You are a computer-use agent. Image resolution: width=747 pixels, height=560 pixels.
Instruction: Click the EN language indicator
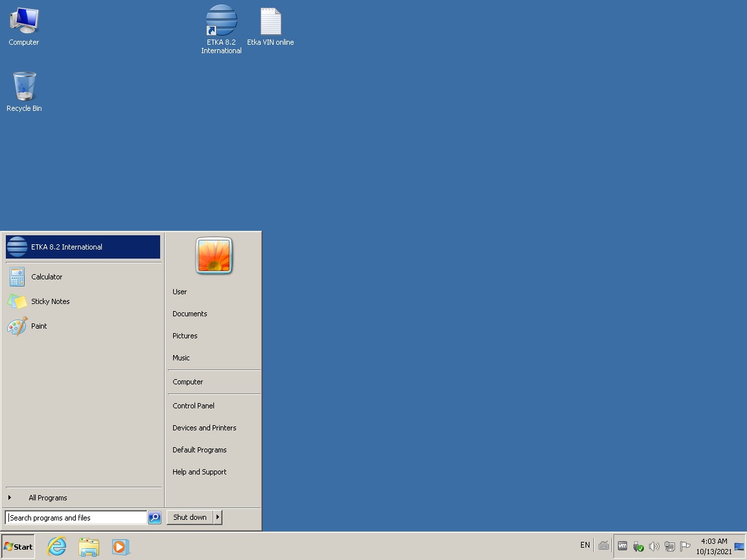click(585, 545)
